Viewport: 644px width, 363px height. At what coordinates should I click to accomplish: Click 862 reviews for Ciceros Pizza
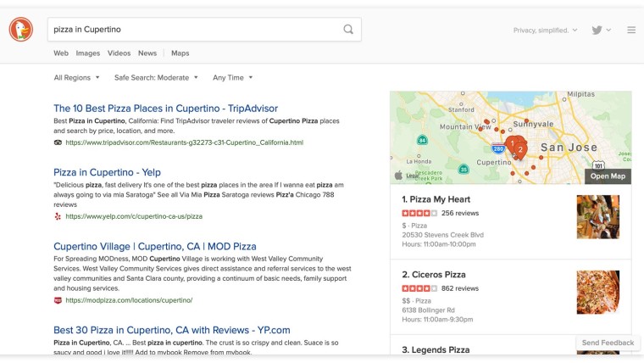(x=460, y=288)
